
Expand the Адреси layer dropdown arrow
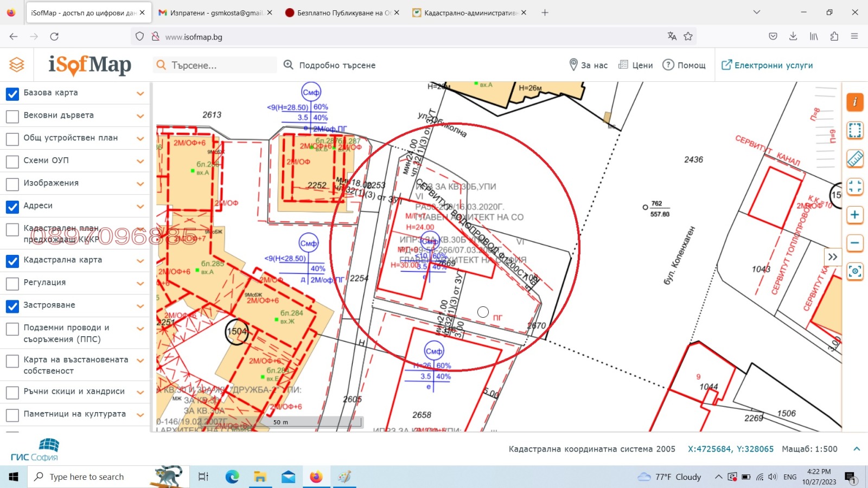141,207
